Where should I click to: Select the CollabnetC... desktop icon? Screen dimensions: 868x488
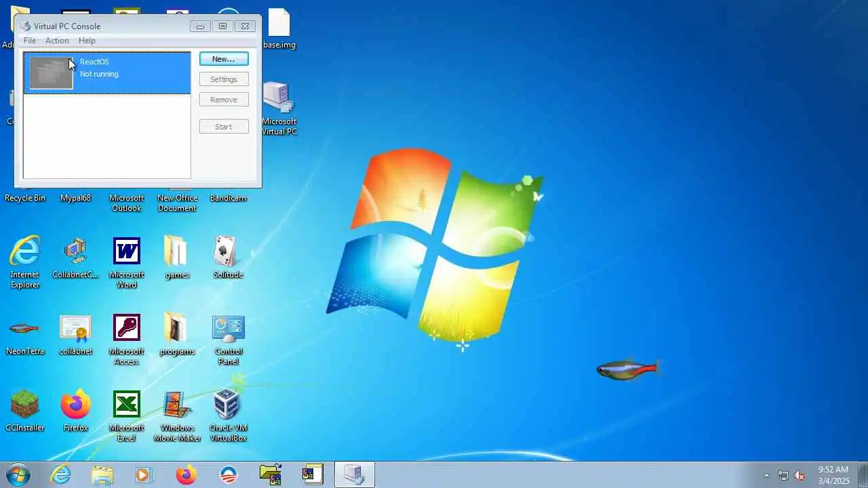(x=76, y=258)
